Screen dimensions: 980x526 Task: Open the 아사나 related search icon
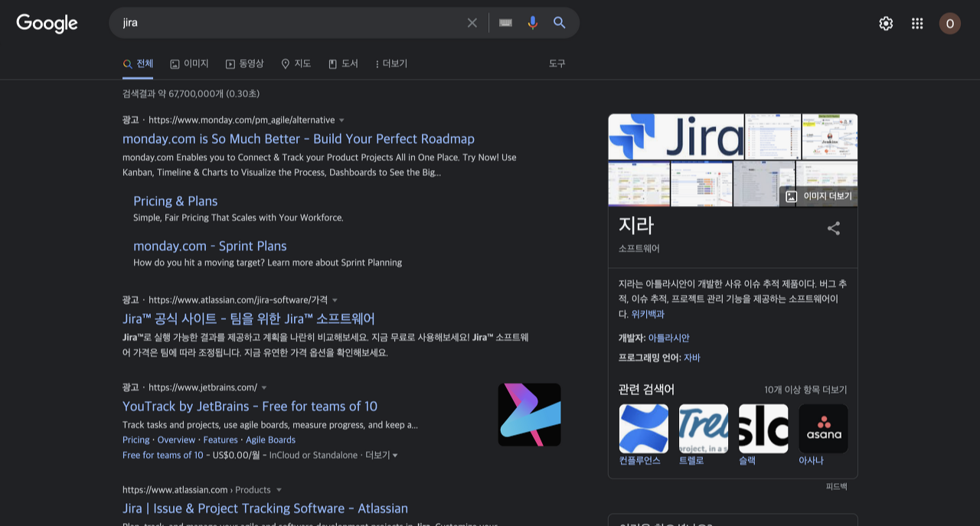823,429
